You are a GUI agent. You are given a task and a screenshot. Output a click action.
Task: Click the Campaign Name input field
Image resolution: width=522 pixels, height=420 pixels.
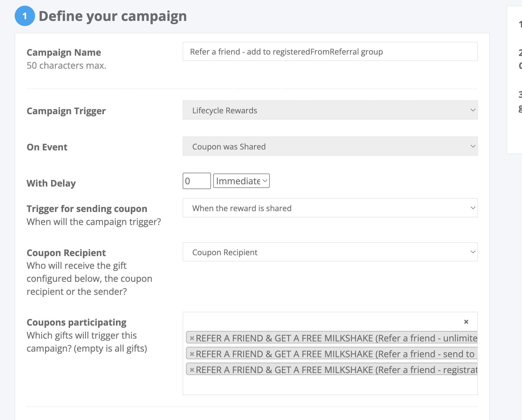pos(330,51)
